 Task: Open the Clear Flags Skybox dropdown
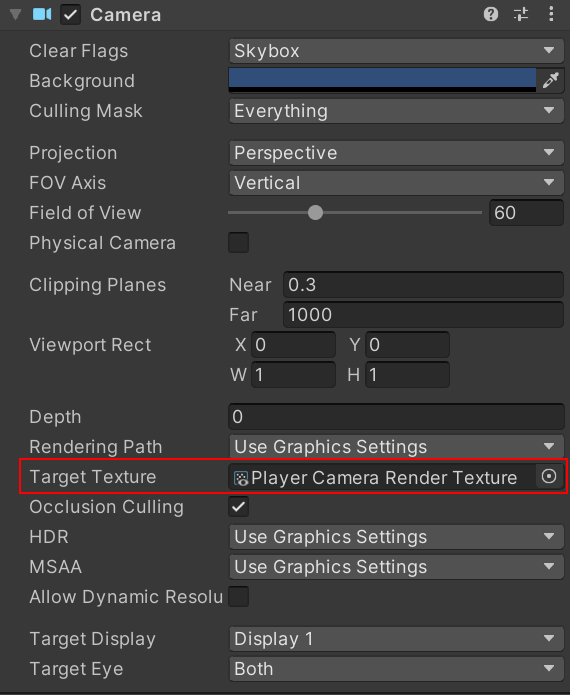click(x=396, y=51)
